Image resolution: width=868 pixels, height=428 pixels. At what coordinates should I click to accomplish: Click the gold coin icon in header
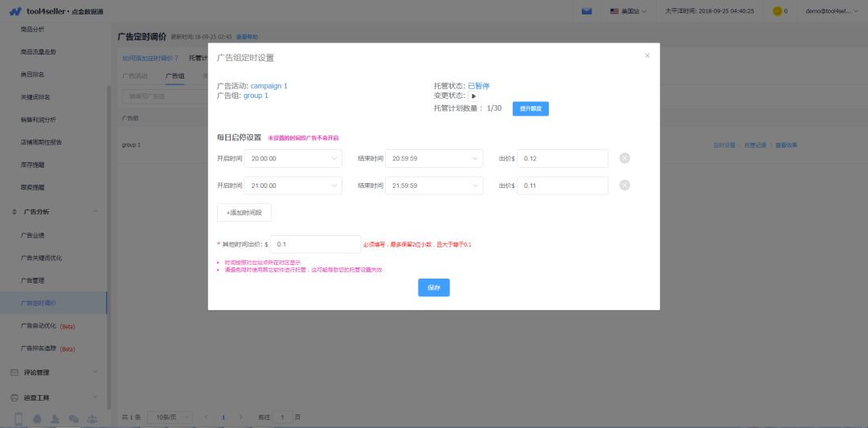(777, 11)
